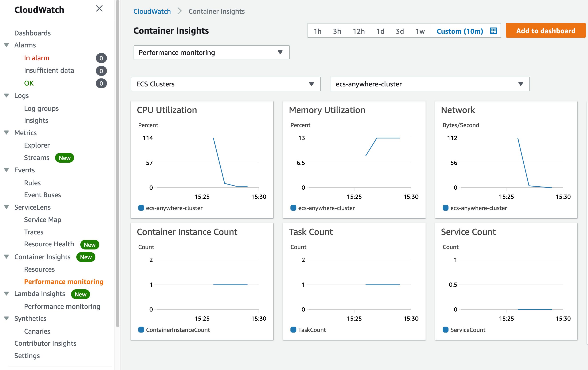
Task: Collapse the Alarms section triangle
Action: coord(7,45)
